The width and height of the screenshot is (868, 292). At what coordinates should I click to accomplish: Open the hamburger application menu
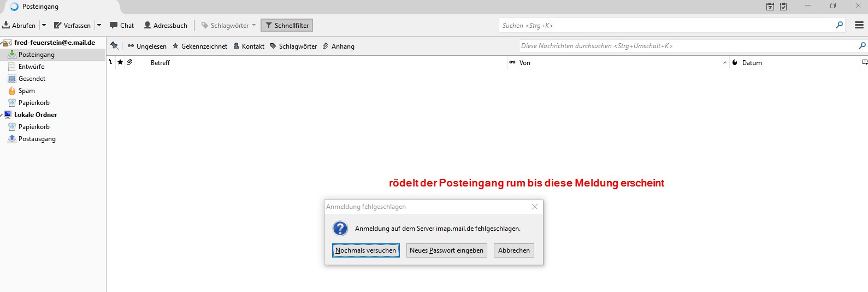tap(859, 25)
